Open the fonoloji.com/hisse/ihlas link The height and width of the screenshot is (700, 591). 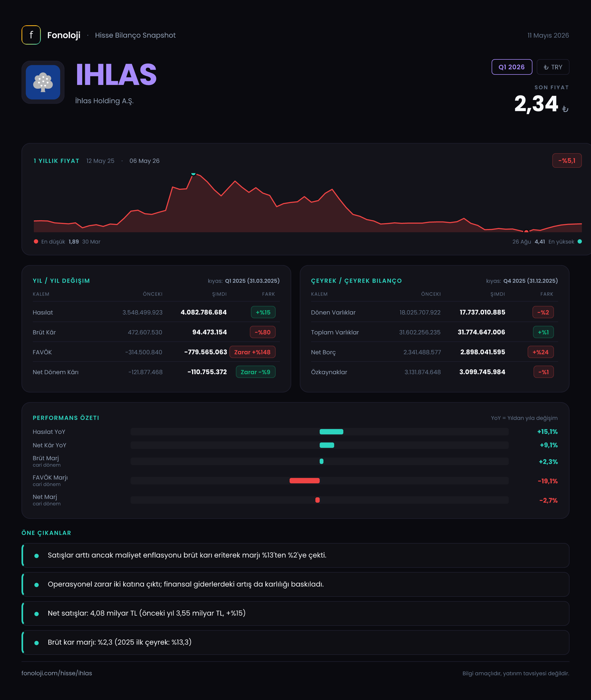click(57, 673)
